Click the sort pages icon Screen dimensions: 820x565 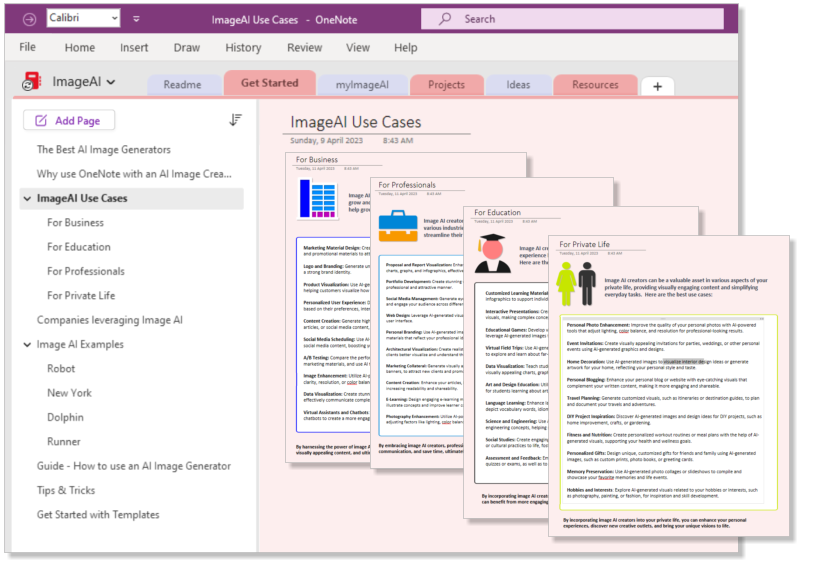pyautogui.click(x=235, y=120)
